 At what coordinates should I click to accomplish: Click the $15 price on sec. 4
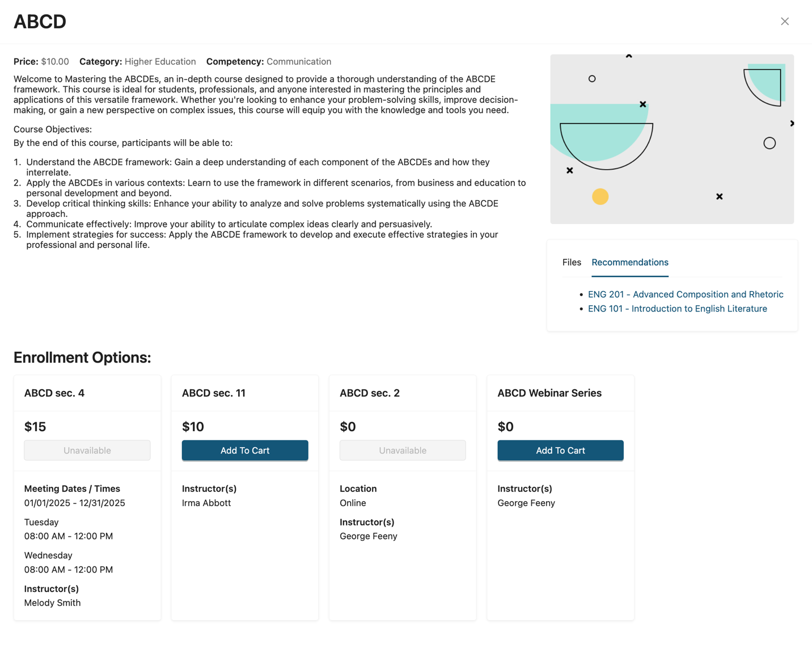tap(35, 427)
